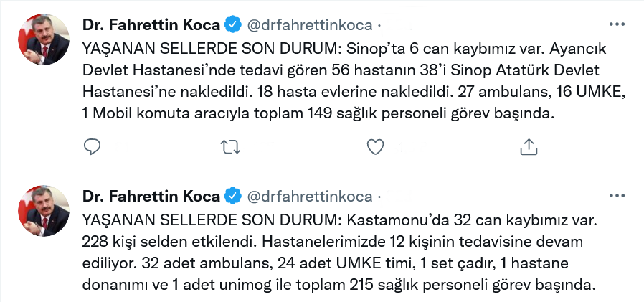Reply to the Sinop flood tweet
The width and height of the screenshot is (644, 302).
pyautogui.click(x=92, y=146)
